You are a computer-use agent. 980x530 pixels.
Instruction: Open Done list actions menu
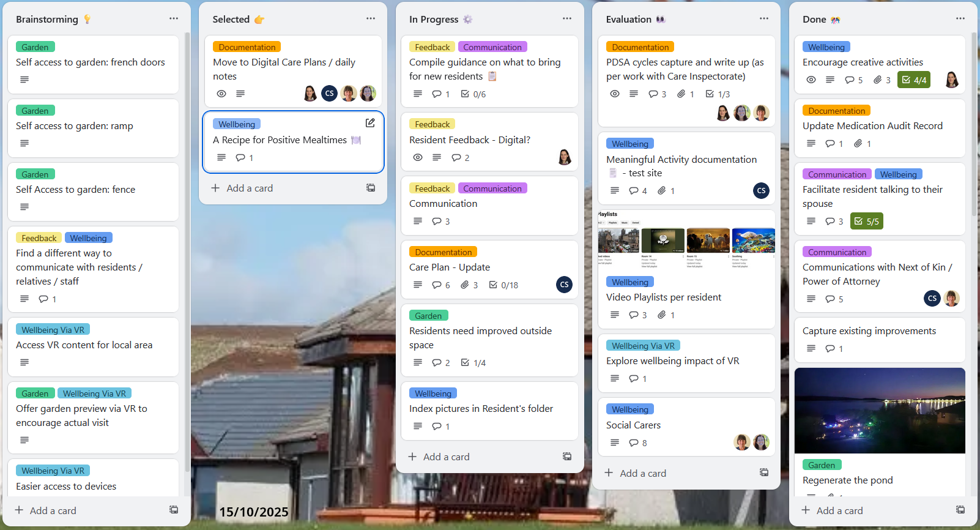[960, 19]
